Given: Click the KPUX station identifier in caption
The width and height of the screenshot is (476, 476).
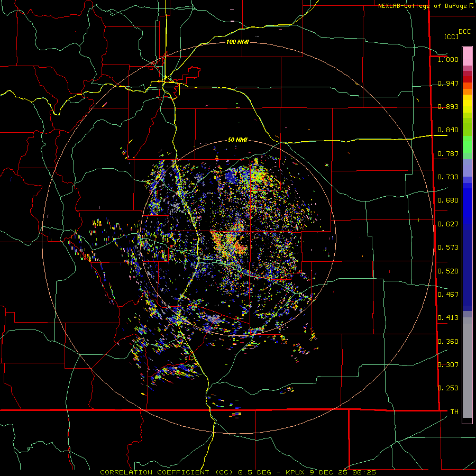Looking at the screenshot, I should 296,472.
